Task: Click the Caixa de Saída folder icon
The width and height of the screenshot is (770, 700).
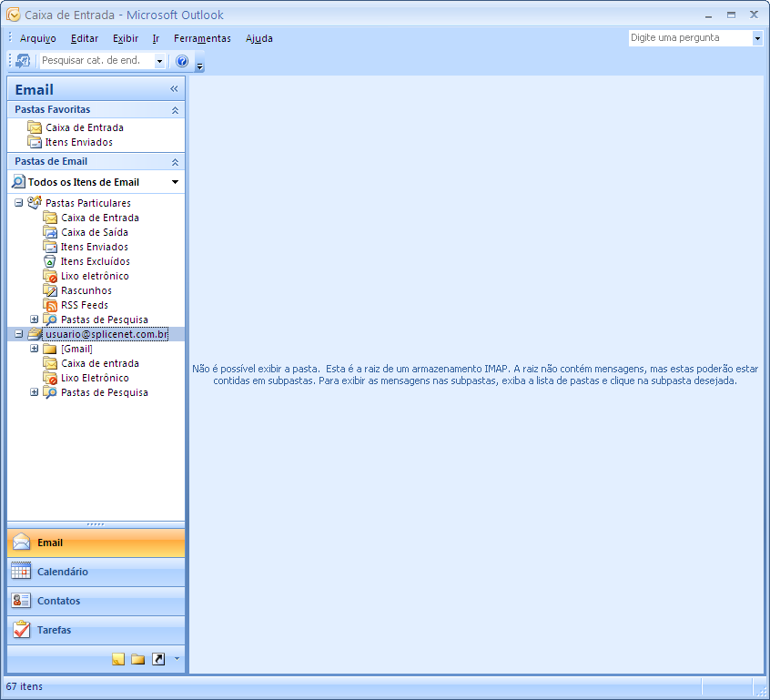Action: coord(50,232)
